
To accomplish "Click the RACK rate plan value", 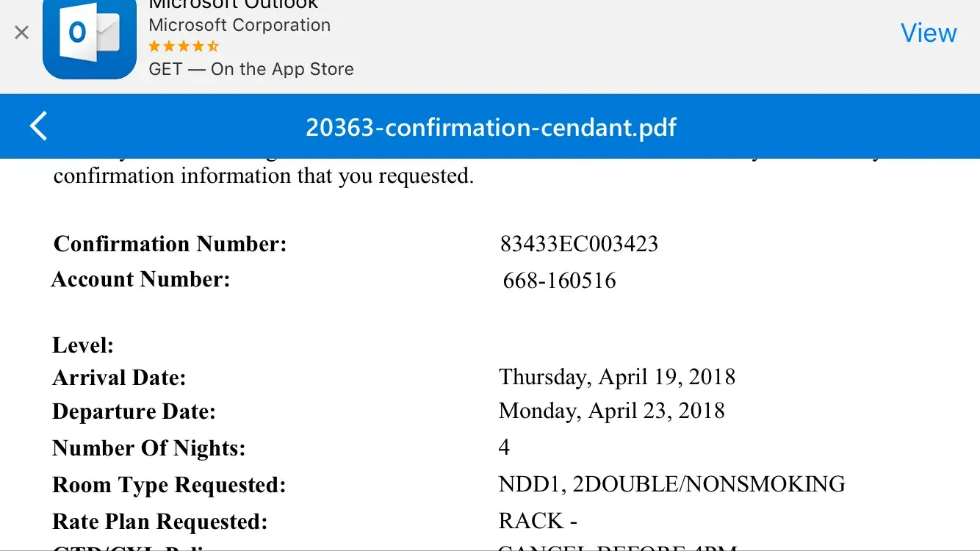I will click(x=538, y=521).
